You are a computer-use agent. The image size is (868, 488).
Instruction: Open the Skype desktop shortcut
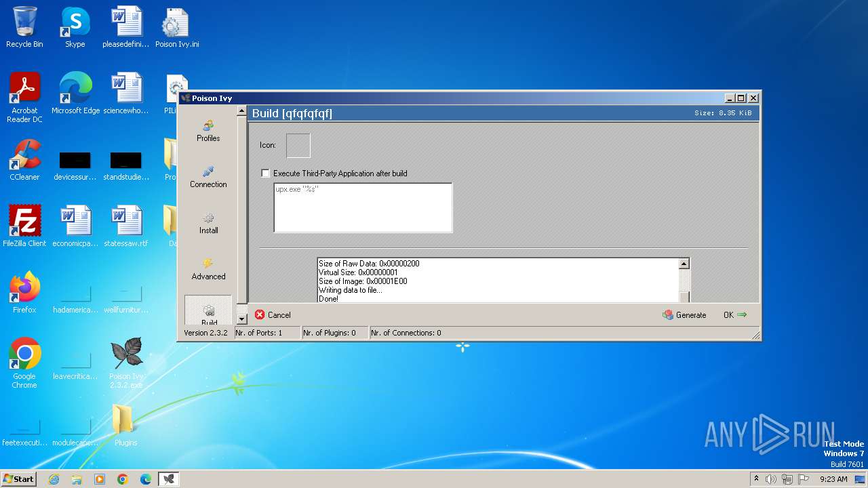(x=75, y=27)
